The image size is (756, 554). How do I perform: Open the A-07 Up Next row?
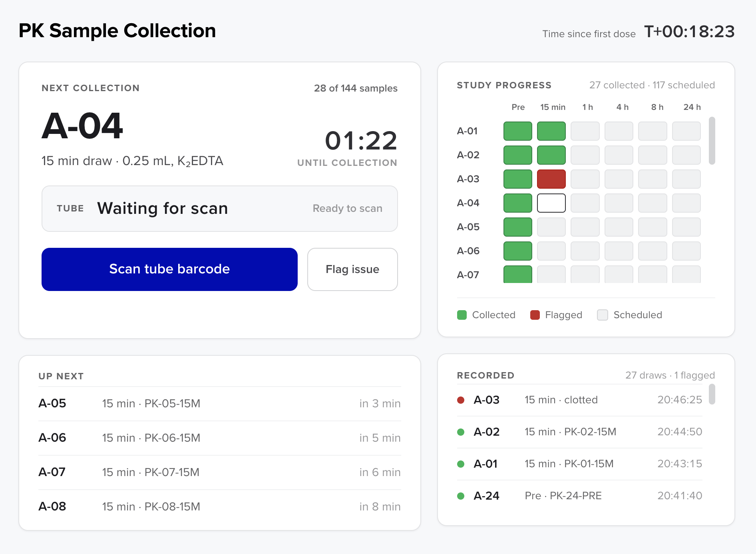point(220,472)
